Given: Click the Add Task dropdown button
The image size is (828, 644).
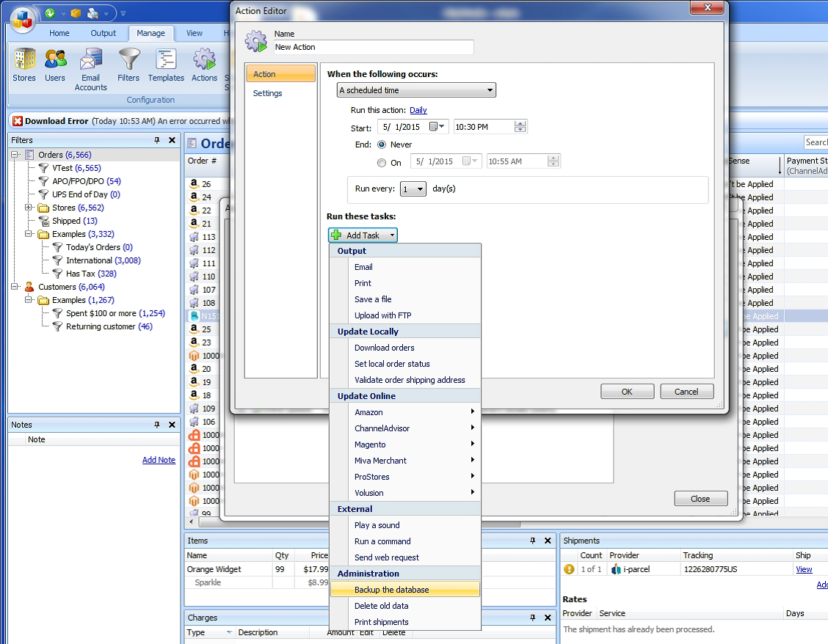Looking at the screenshot, I should [363, 235].
